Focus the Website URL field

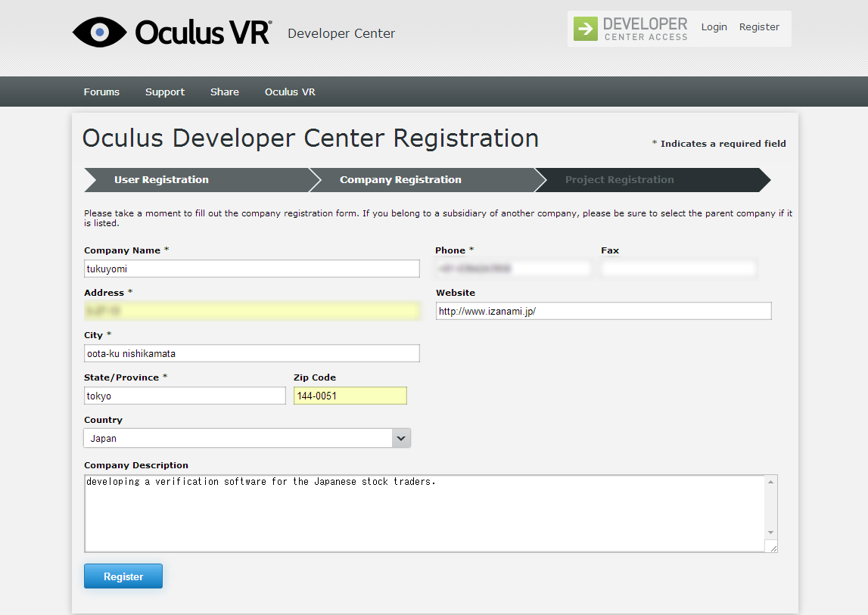click(603, 311)
